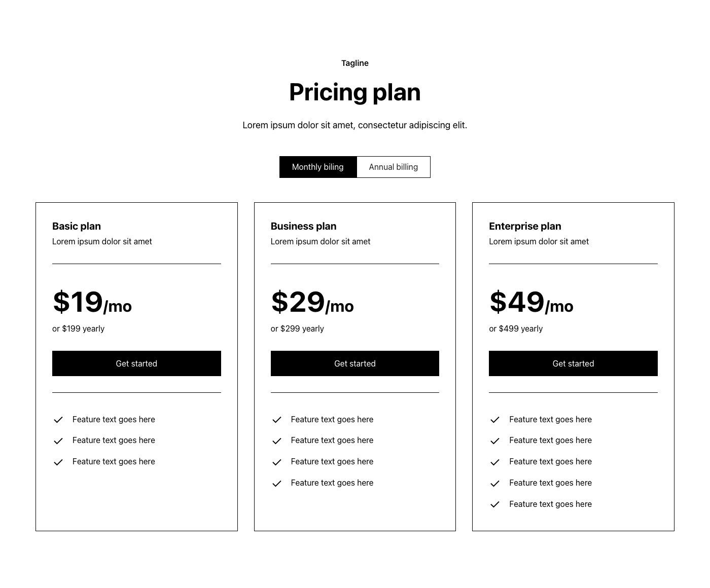Click fourth checkmark icon in Business plan
Image resolution: width=710 pixels, height=588 pixels.
(x=277, y=484)
